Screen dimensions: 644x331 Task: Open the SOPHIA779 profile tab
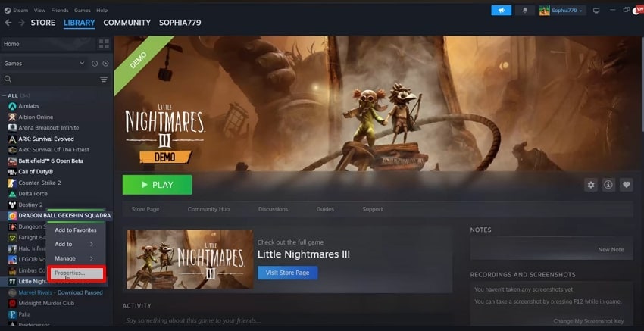(180, 23)
